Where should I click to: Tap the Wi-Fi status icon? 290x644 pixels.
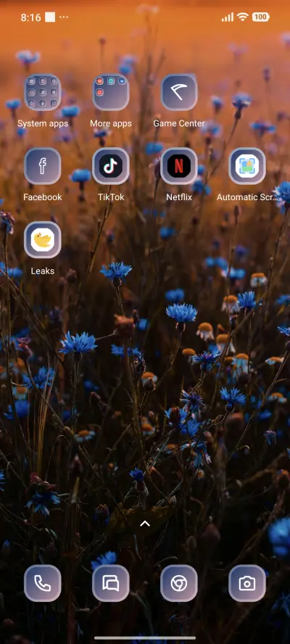[x=243, y=17]
